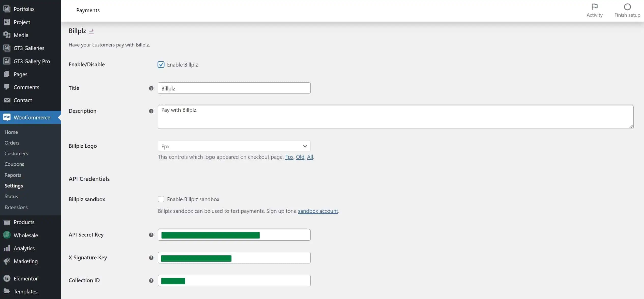Open the Billplz Logo dropdown

[x=234, y=146]
